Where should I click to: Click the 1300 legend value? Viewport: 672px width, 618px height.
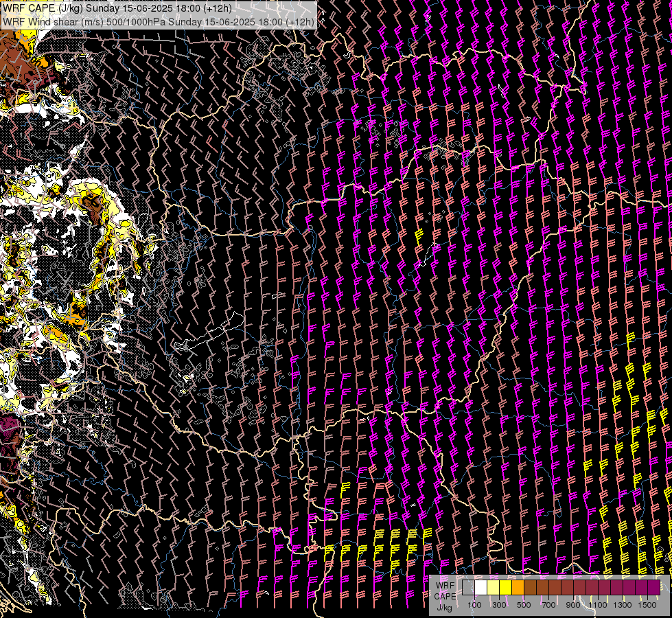click(623, 605)
